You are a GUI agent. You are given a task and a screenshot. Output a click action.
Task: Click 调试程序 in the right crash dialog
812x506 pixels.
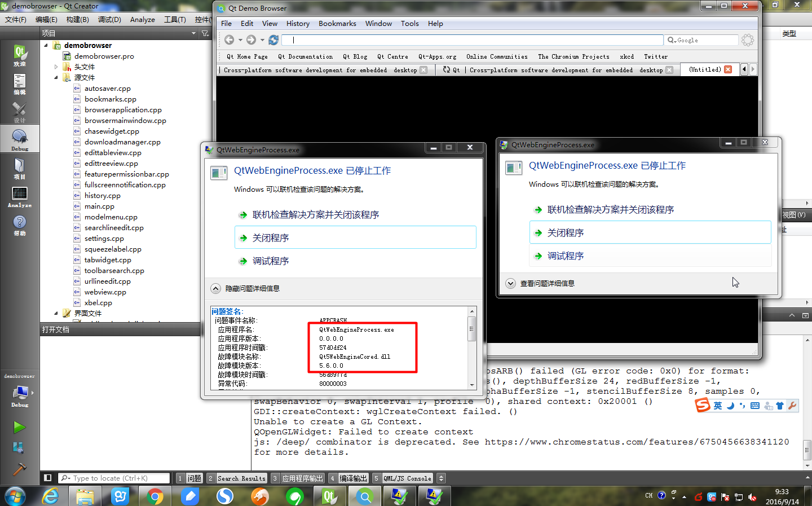click(x=650, y=256)
